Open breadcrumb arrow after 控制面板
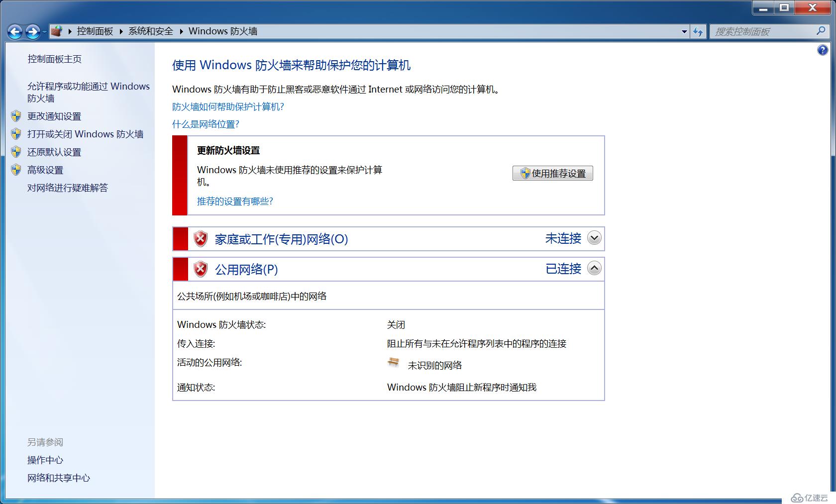Image resolution: width=836 pixels, height=504 pixels. point(121,31)
